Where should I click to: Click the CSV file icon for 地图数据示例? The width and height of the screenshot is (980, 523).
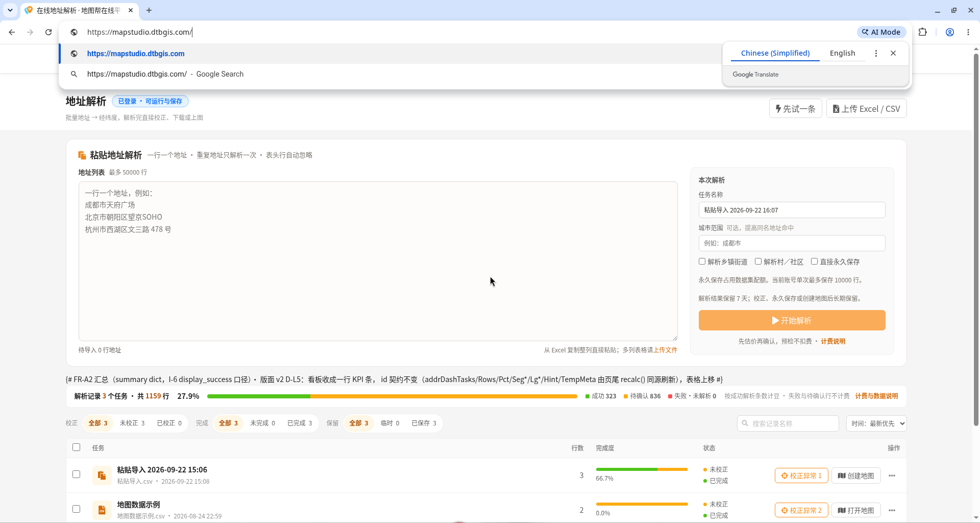click(x=102, y=510)
